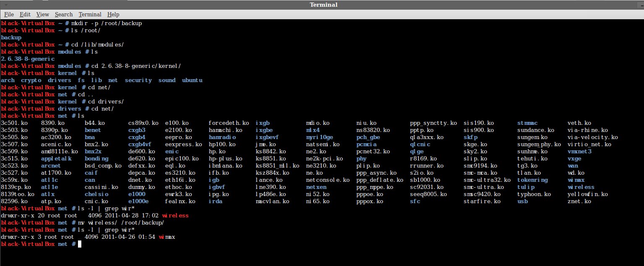The image size is (644, 266).
Task: Click the e1000e directory name
Action: pyautogui.click(x=138, y=201)
